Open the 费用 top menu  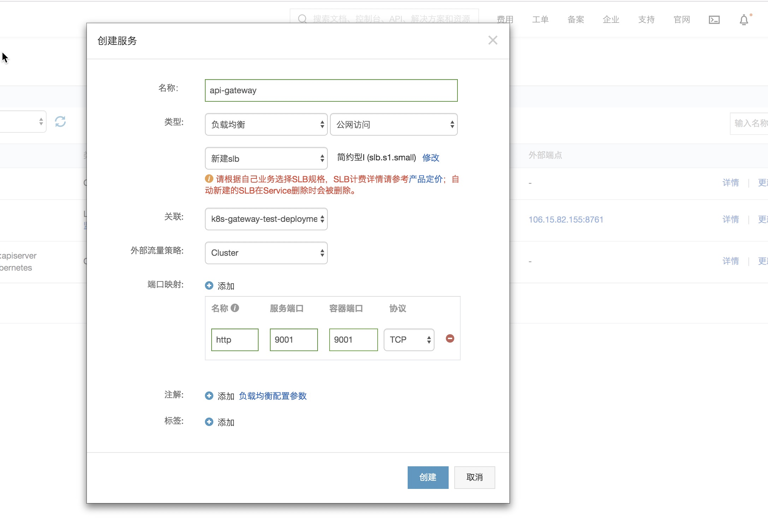(x=505, y=19)
